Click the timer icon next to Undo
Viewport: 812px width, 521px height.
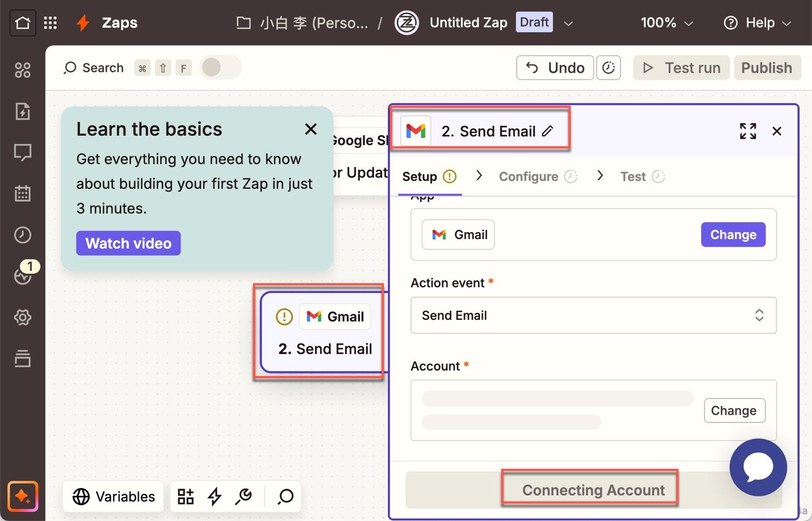(x=608, y=68)
